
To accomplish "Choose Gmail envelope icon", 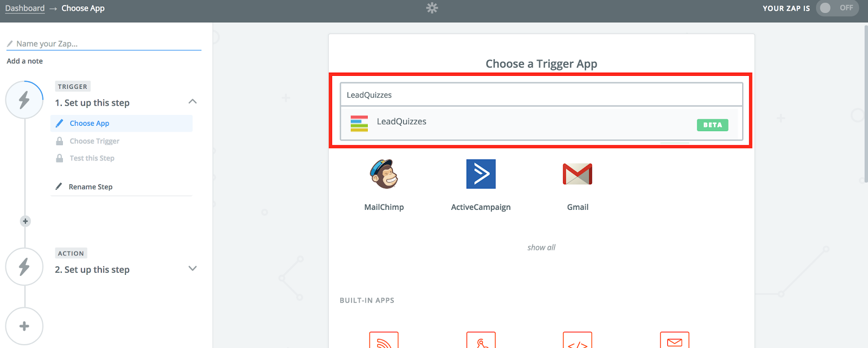I will tap(577, 174).
